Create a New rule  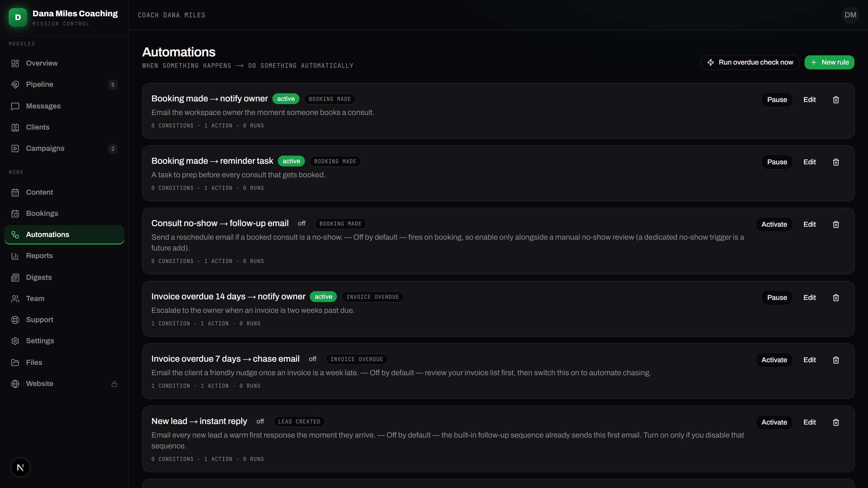[829, 62]
